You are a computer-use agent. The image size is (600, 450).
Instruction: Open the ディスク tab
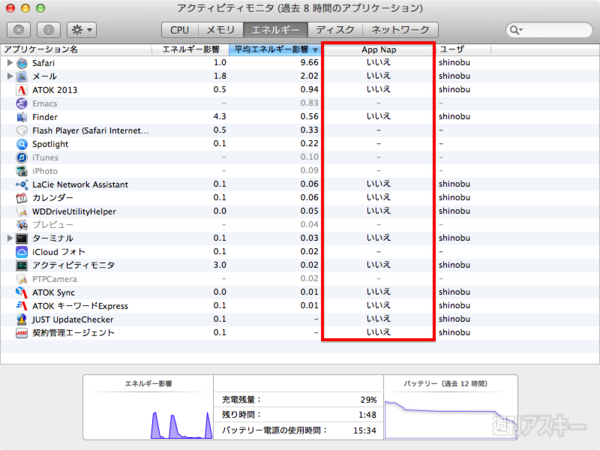coord(335,30)
